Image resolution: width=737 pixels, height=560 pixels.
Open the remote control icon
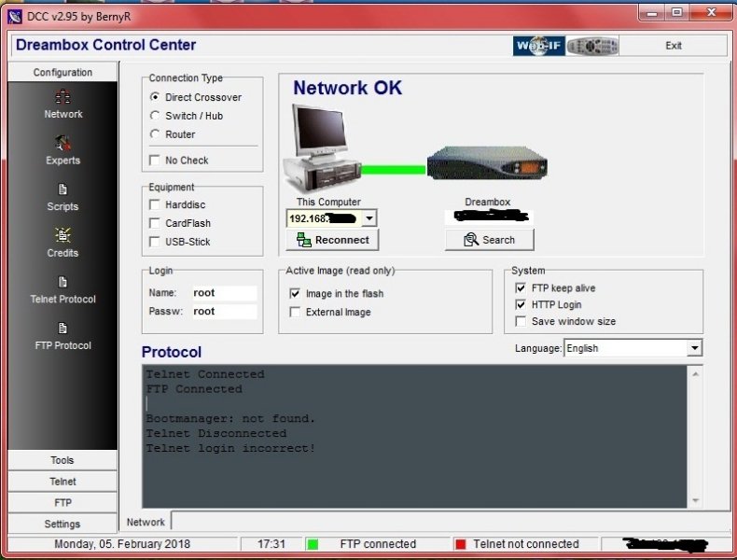coord(592,46)
